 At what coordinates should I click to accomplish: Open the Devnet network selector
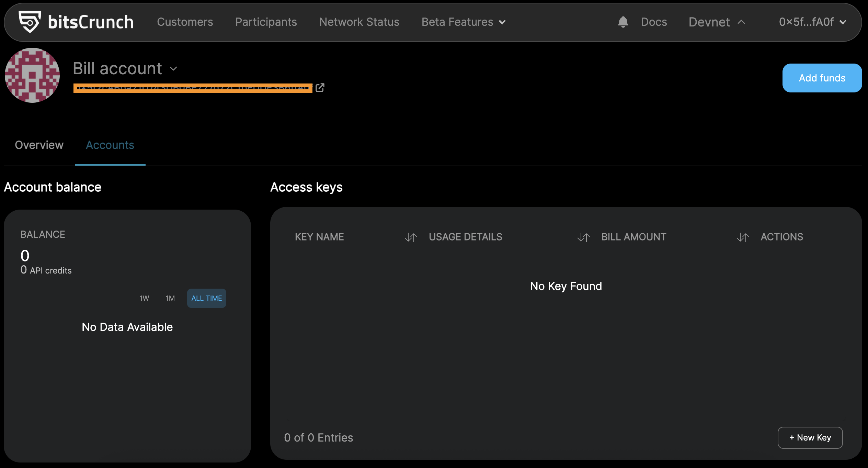coord(717,22)
